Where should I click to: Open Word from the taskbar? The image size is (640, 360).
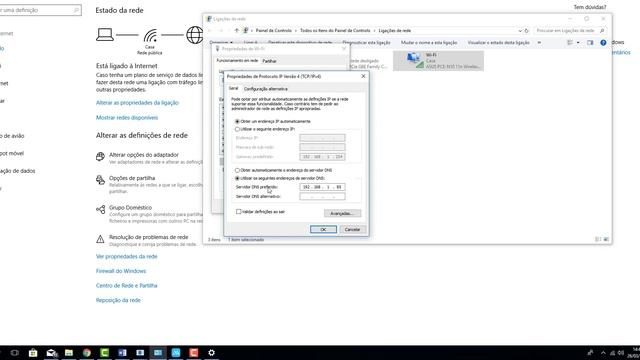click(x=122, y=353)
